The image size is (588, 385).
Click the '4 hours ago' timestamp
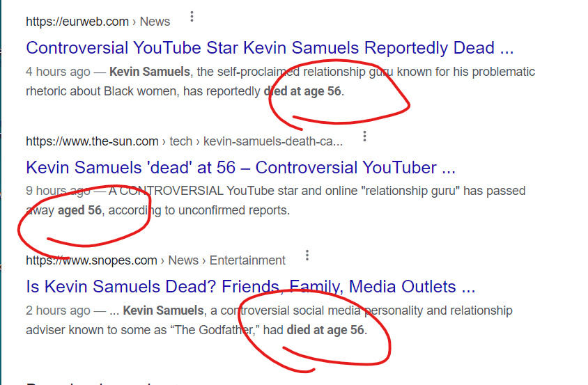point(58,72)
